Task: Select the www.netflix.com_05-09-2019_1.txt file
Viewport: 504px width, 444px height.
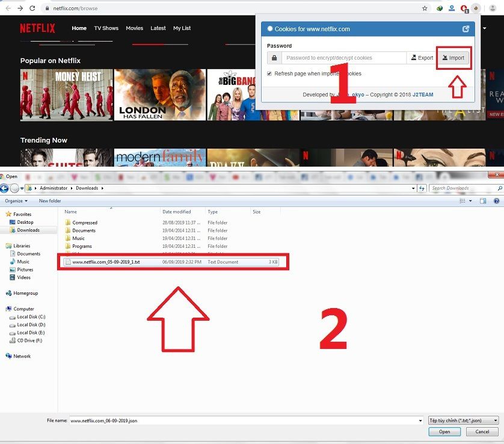Action: coord(106,262)
